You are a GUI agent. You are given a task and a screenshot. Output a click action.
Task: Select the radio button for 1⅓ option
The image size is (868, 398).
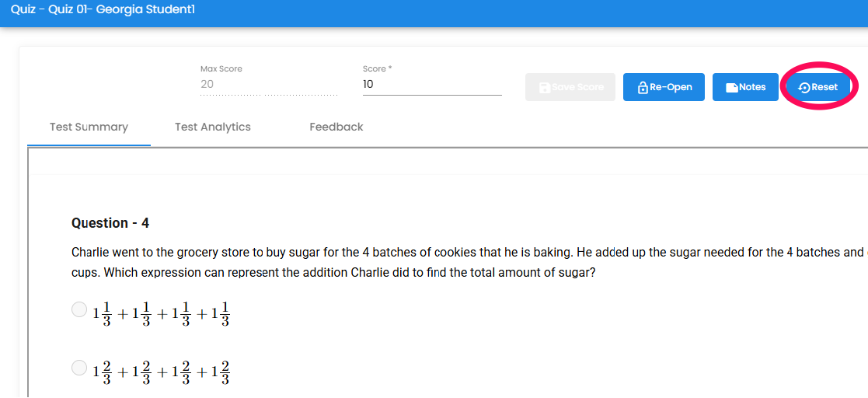79,309
